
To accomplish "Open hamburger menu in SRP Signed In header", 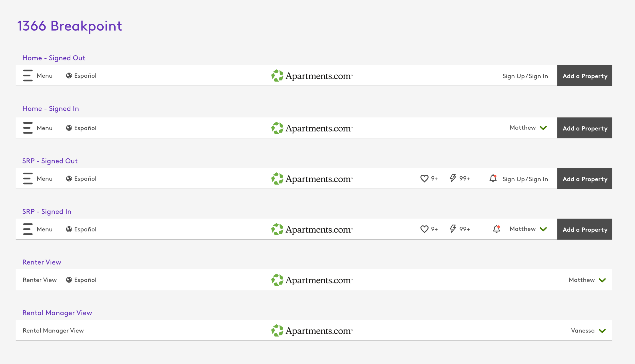I will [28, 229].
